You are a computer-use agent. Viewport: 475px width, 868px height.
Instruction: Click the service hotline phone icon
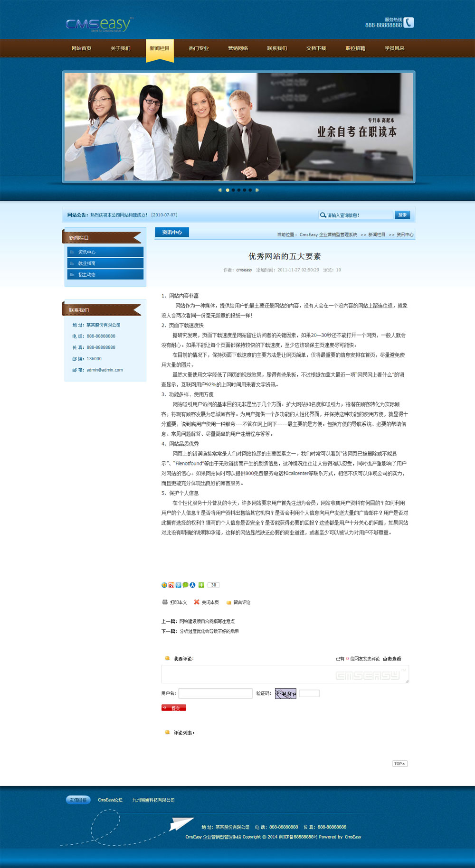coord(408,22)
